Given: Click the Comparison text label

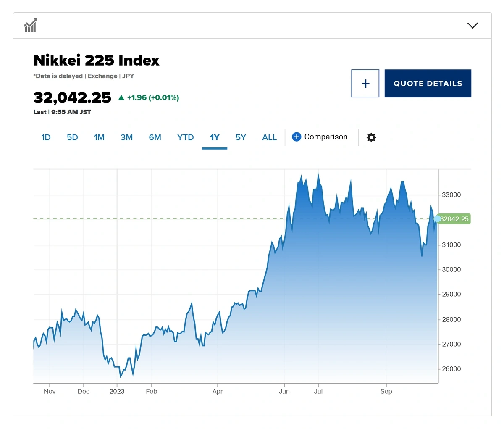Looking at the screenshot, I should [326, 137].
